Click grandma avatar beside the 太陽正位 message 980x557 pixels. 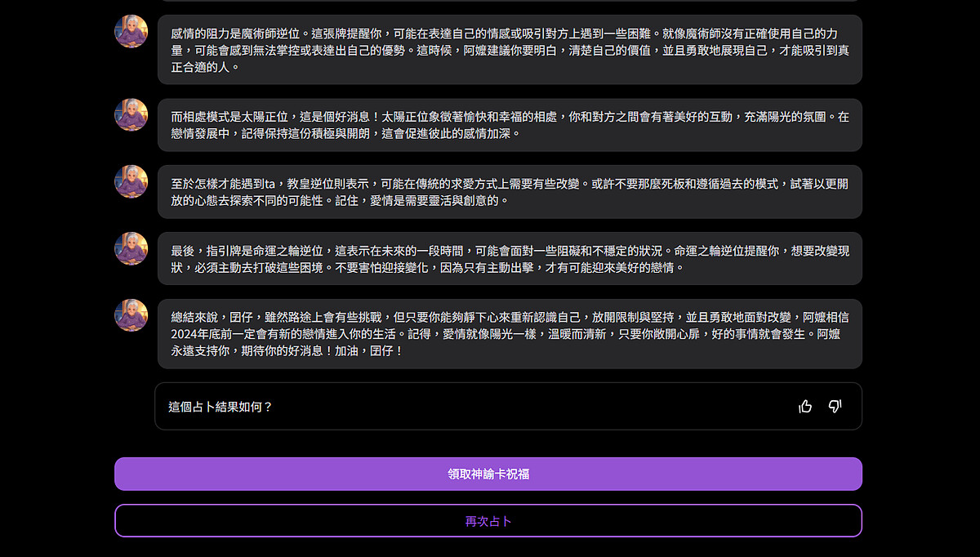(131, 114)
